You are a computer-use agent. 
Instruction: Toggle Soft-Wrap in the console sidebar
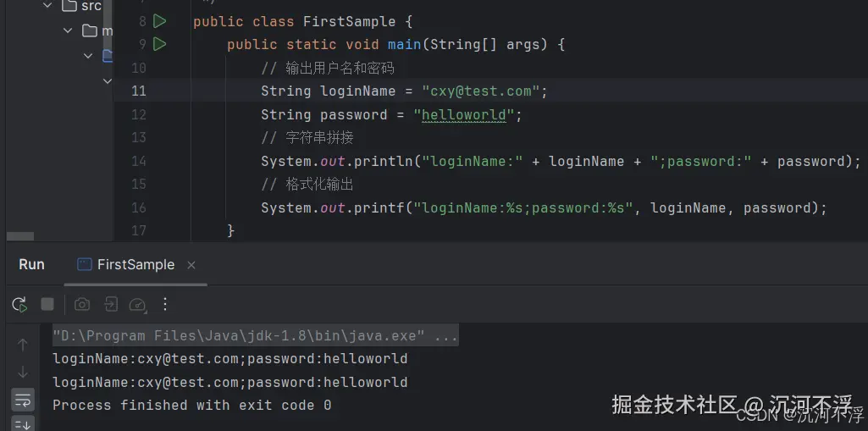[x=23, y=399]
